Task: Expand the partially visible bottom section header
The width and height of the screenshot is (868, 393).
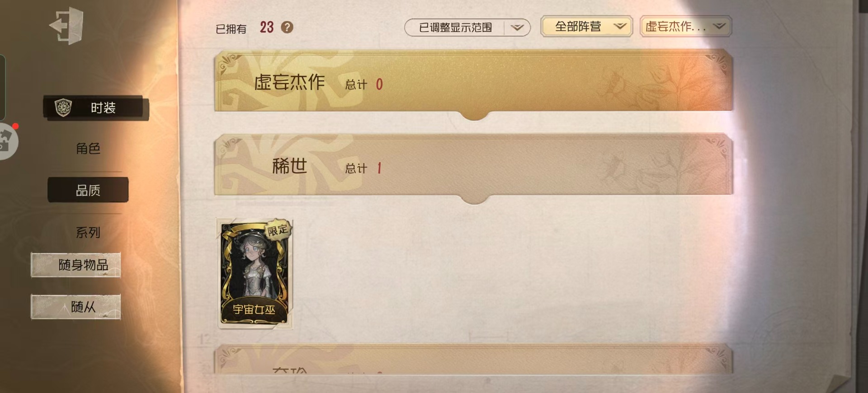Action: point(473,360)
